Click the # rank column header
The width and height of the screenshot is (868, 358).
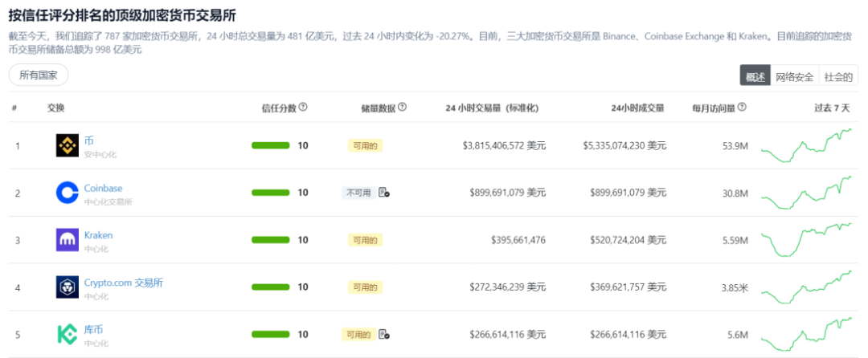coord(14,108)
